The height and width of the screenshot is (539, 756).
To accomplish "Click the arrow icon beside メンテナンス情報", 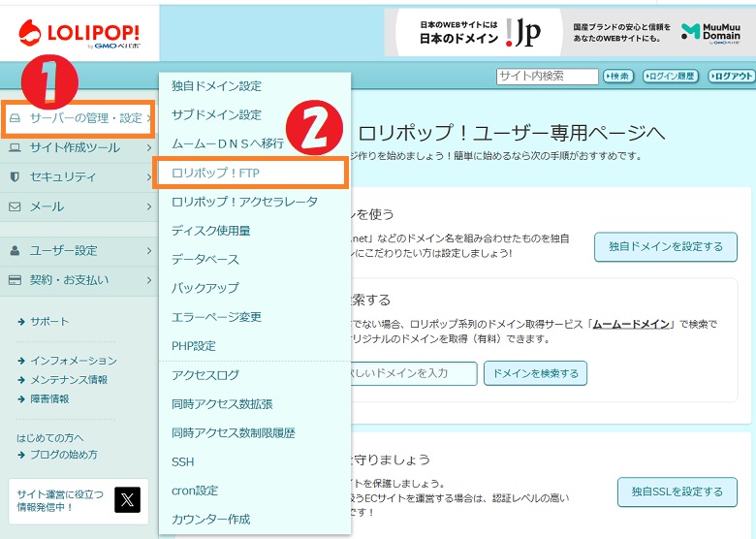I will 21,380.
